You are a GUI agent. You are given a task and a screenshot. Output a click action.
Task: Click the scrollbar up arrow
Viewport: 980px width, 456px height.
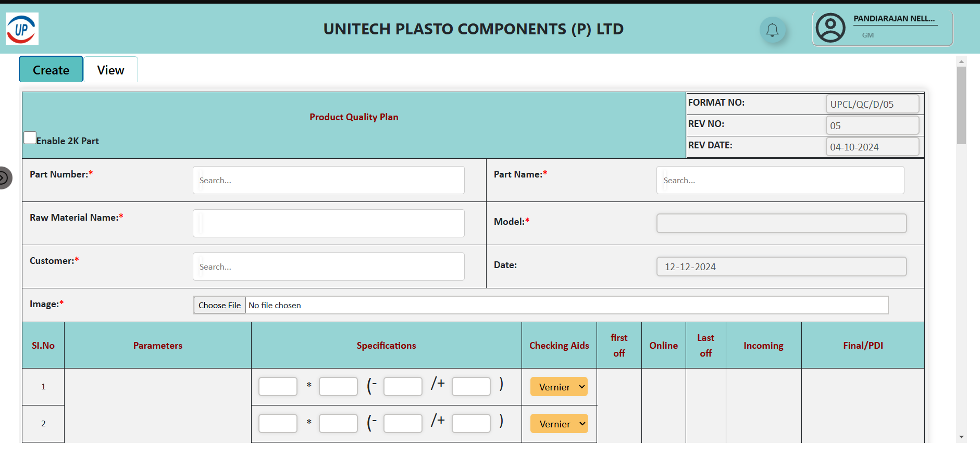click(x=961, y=61)
